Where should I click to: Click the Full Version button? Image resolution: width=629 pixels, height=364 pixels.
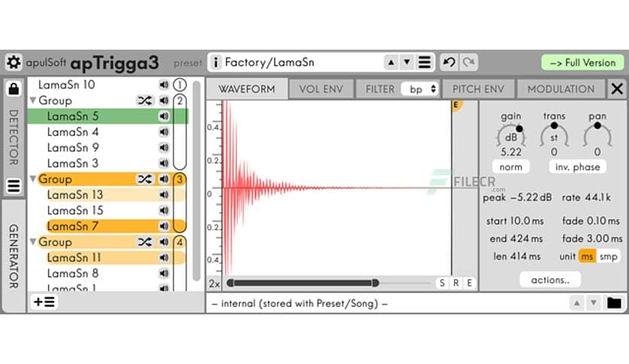[x=582, y=62]
